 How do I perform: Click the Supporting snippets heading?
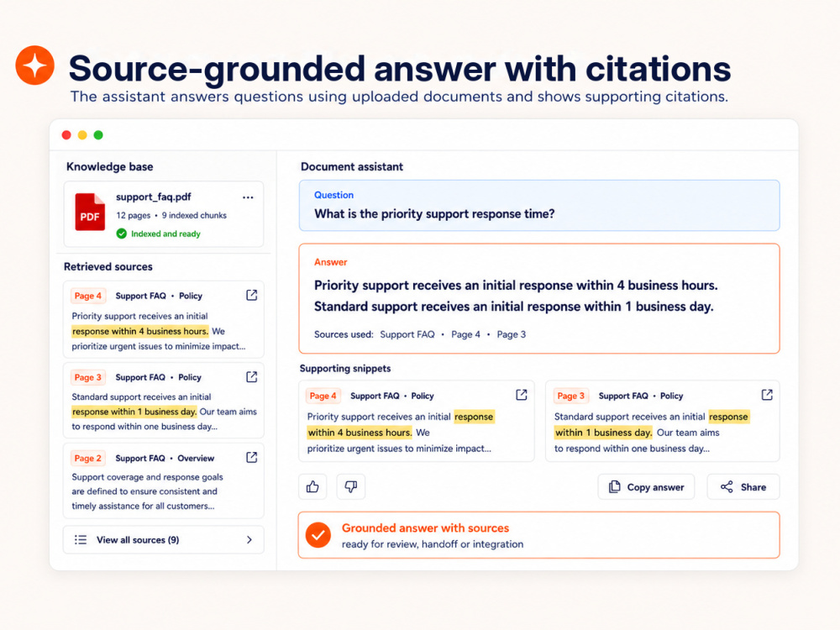pos(345,369)
